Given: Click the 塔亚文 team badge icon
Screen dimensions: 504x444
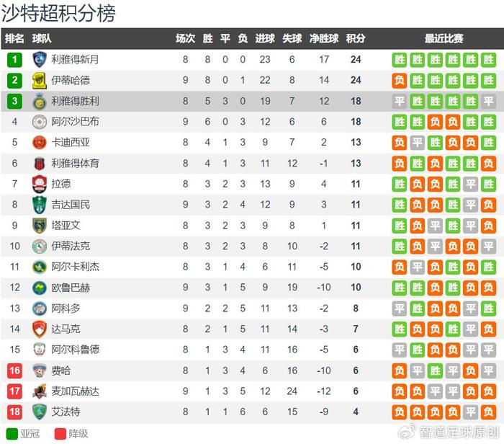Looking at the screenshot, I should 39,226.
